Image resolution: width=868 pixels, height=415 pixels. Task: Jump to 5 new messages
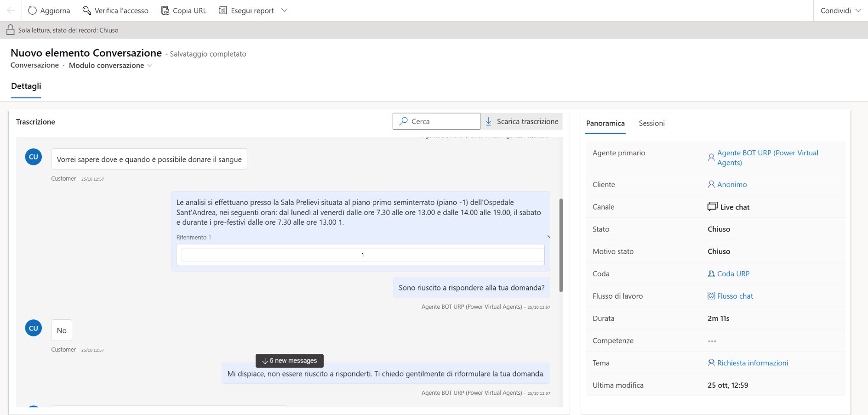coord(290,361)
